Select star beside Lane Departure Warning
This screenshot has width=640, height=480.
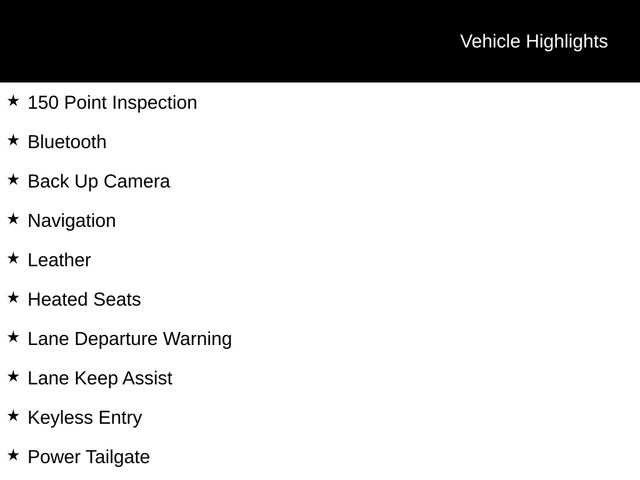(x=13, y=337)
